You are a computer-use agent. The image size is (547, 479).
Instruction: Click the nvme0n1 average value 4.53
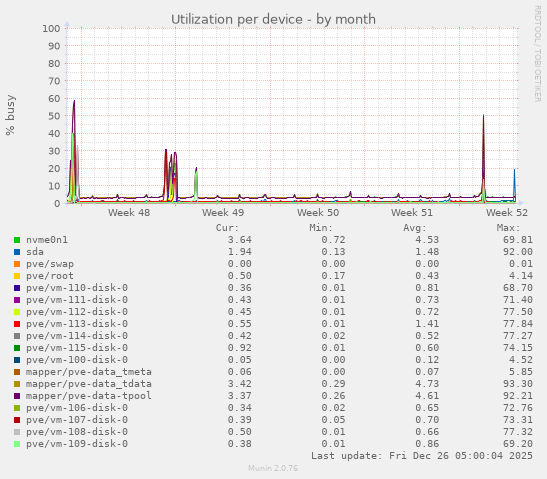coord(427,240)
